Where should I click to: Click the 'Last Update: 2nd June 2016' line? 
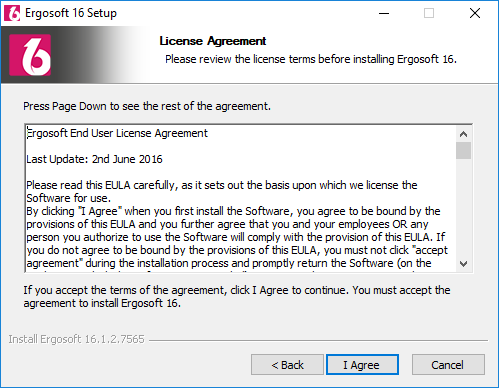[x=94, y=159]
